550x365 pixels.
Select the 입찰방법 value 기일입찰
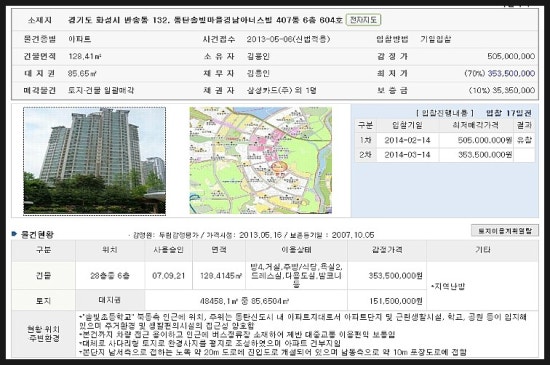tap(435, 39)
